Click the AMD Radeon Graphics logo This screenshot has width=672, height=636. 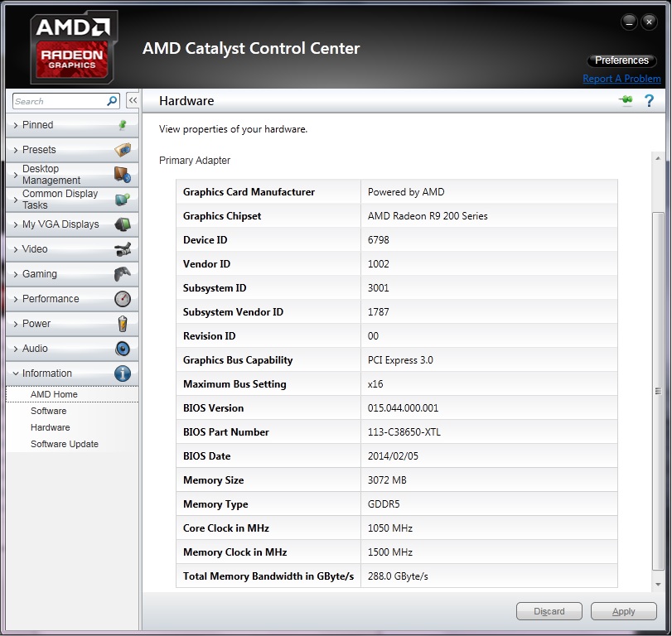pyautogui.click(x=72, y=47)
